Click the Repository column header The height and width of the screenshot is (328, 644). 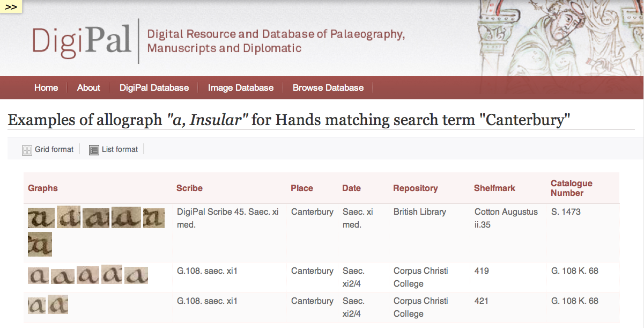[415, 188]
